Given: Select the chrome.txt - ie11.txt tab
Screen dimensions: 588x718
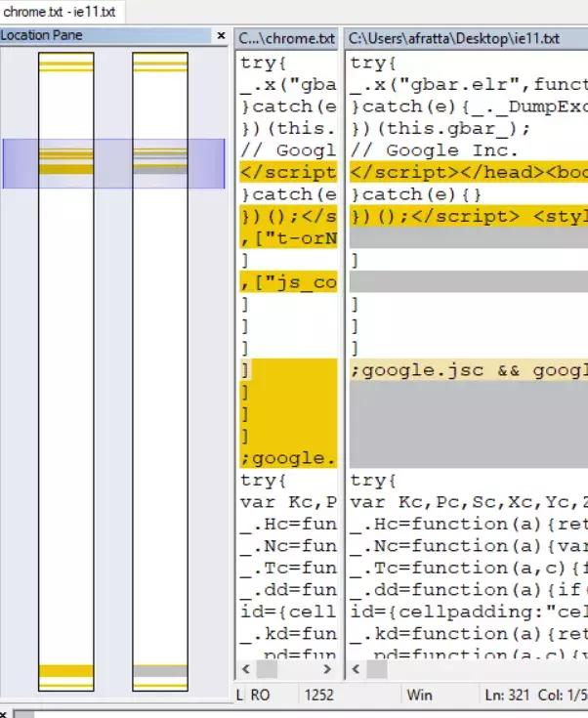Looking at the screenshot, I should (60, 12).
